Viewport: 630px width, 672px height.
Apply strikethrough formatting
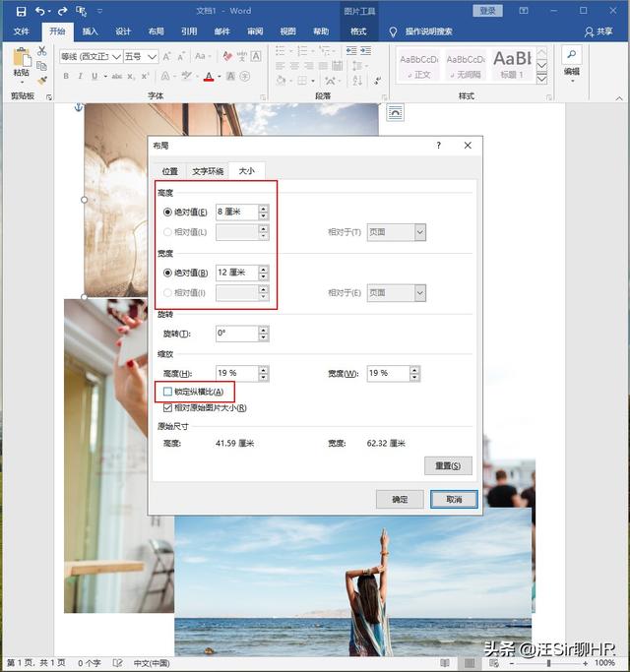point(117,77)
